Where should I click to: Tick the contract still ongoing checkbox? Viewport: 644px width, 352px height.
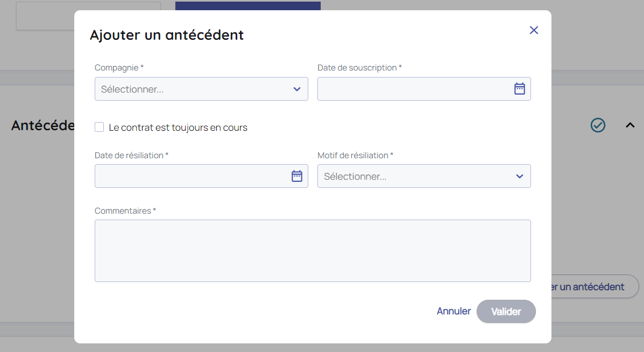[x=100, y=128]
